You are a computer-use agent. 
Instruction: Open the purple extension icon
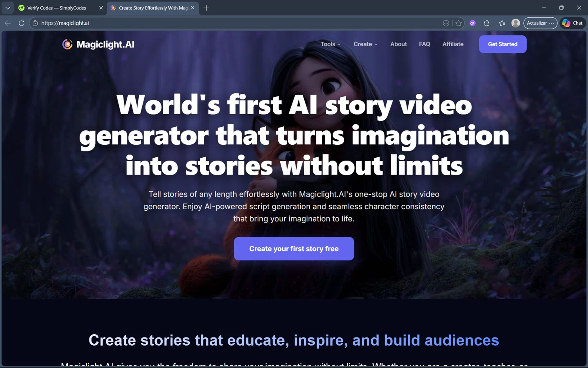pyautogui.click(x=473, y=23)
